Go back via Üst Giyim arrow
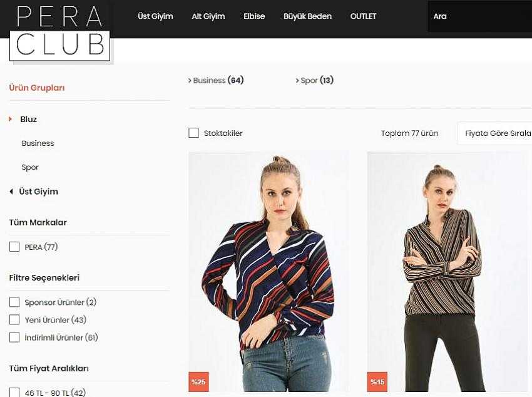 [11, 192]
